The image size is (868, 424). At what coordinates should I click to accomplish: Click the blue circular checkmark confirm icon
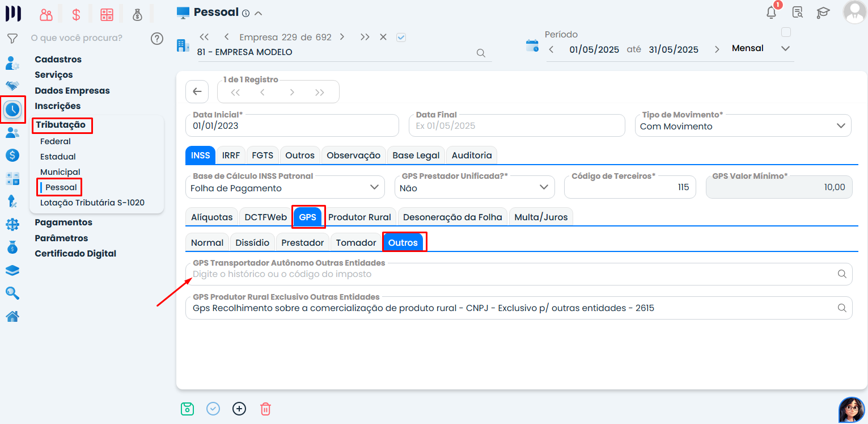[x=213, y=409]
